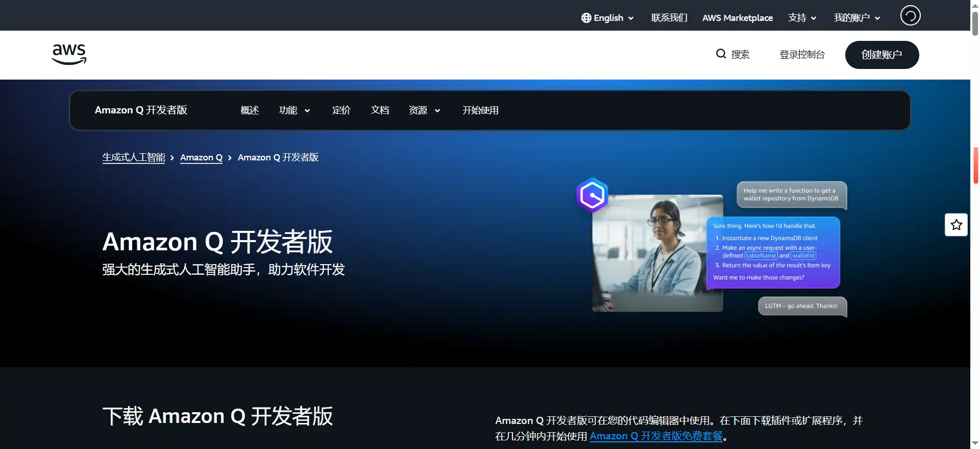This screenshot has height=449, width=980.
Task: Click the globe language icon
Action: (586, 18)
